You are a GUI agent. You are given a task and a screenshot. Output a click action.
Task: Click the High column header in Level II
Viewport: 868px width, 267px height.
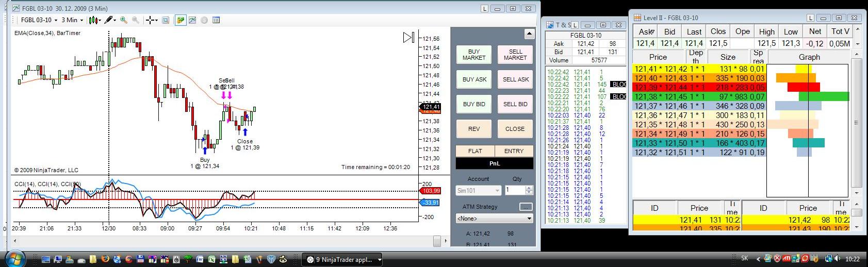(x=767, y=31)
